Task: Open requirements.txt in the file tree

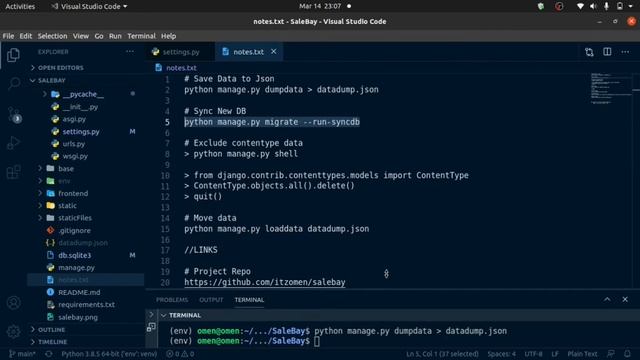Action: pos(86,304)
